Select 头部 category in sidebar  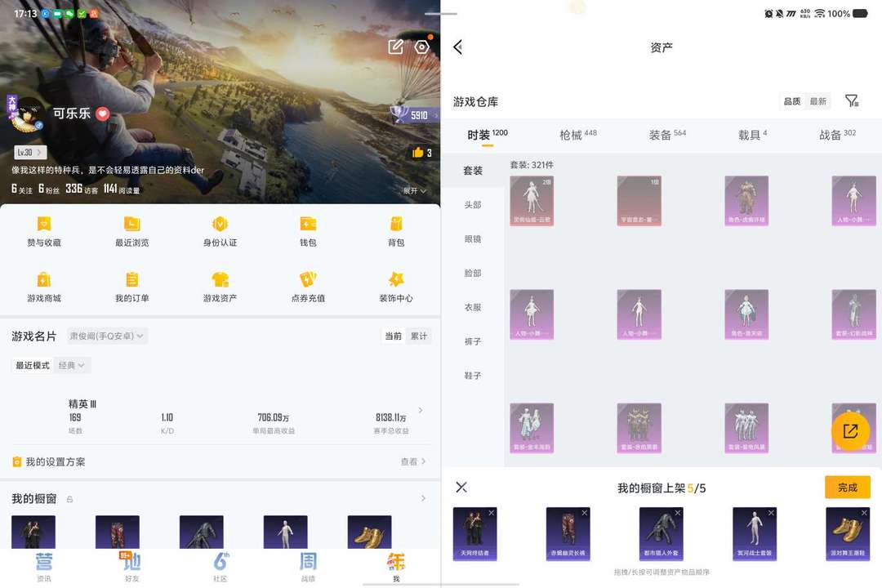click(473, 205)
